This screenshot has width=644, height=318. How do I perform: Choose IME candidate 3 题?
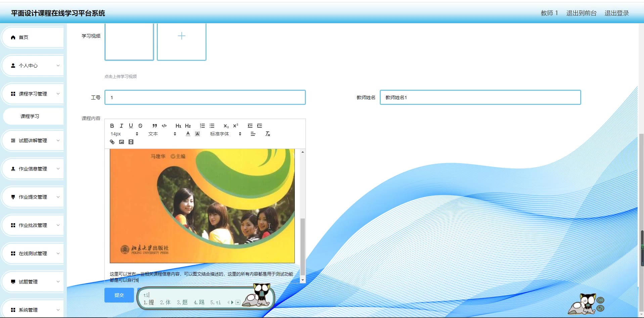click(182, 303)
